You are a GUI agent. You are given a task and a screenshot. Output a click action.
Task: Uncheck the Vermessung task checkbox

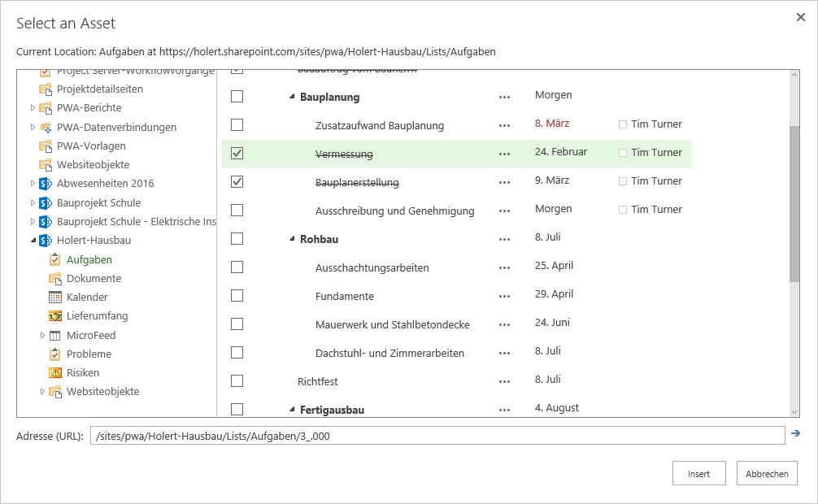click(237, 154)
